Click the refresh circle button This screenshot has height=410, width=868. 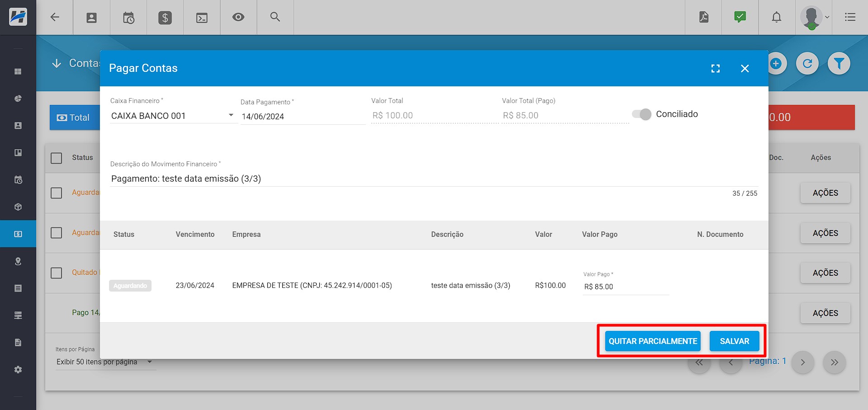click(x=807, y=64)
